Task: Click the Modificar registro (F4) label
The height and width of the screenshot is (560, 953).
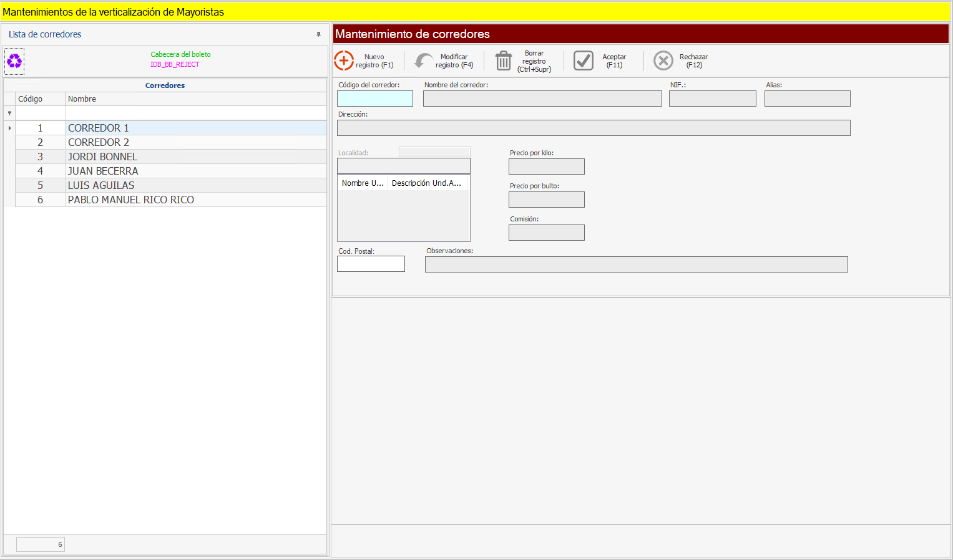Action: pos(454,61)
